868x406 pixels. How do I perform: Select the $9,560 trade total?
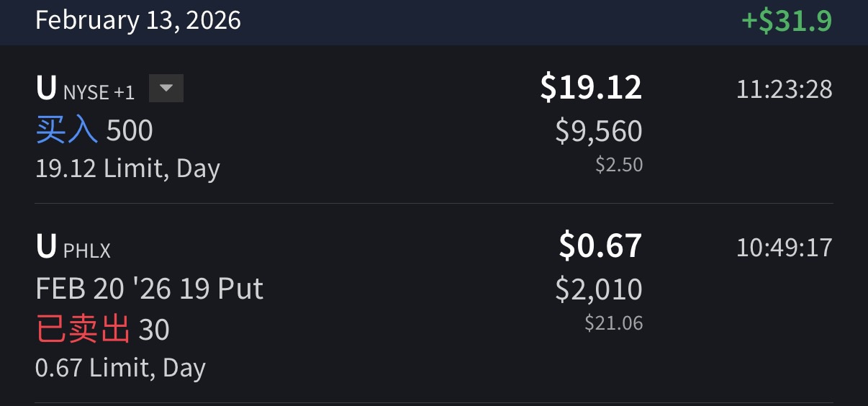(599, 131)
